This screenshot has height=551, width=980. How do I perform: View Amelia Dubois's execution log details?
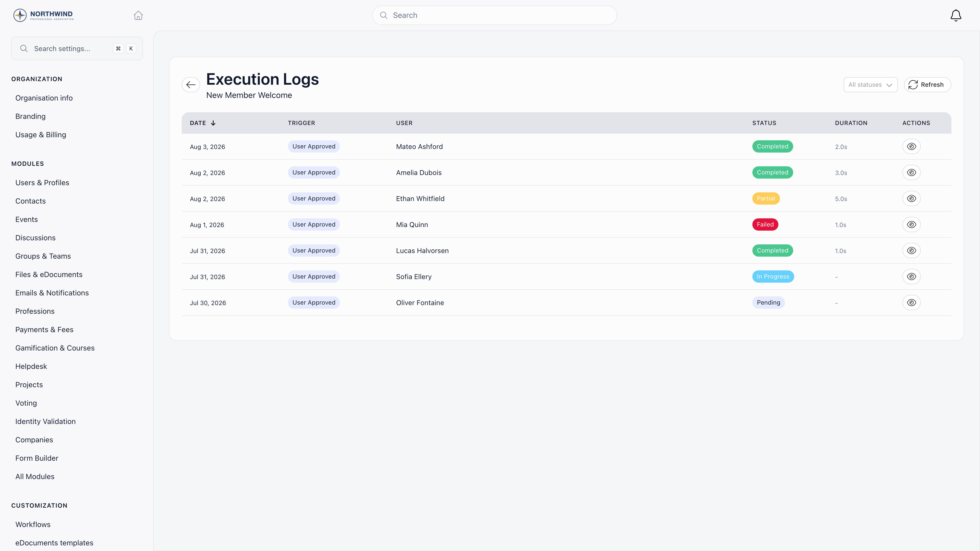click(912, 172)
